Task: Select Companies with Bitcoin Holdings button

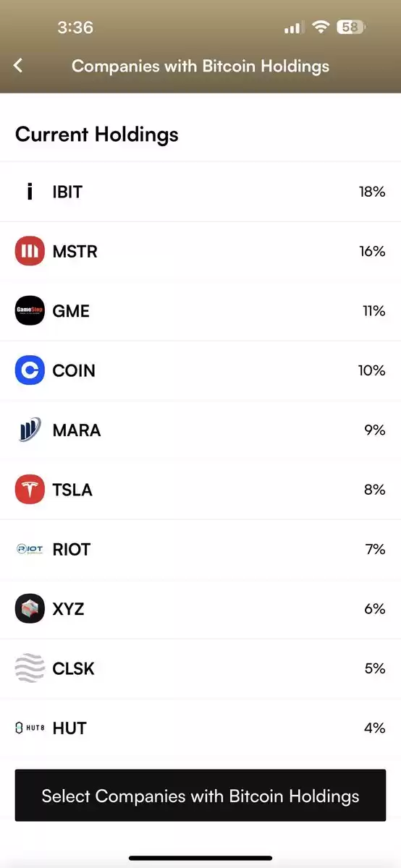Action: [200, 796]
